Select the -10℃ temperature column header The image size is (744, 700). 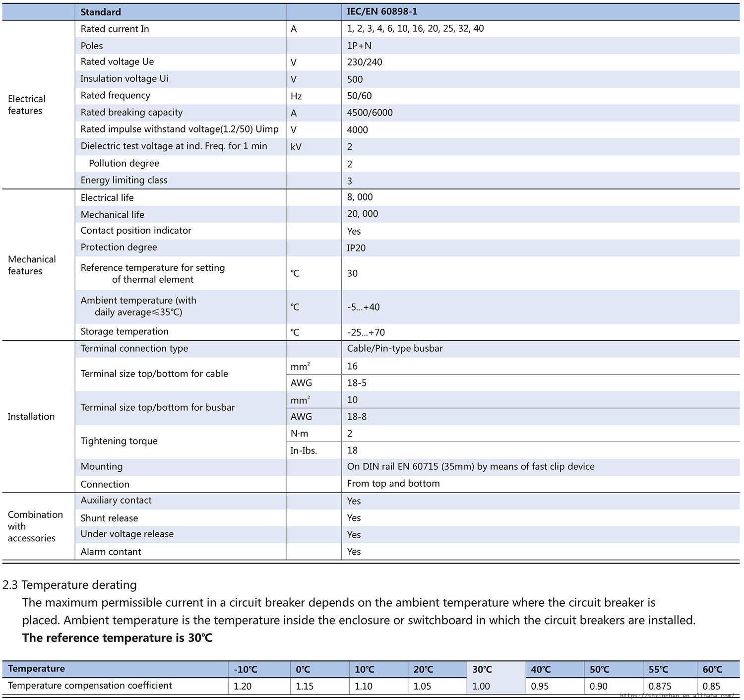(246, 669)
